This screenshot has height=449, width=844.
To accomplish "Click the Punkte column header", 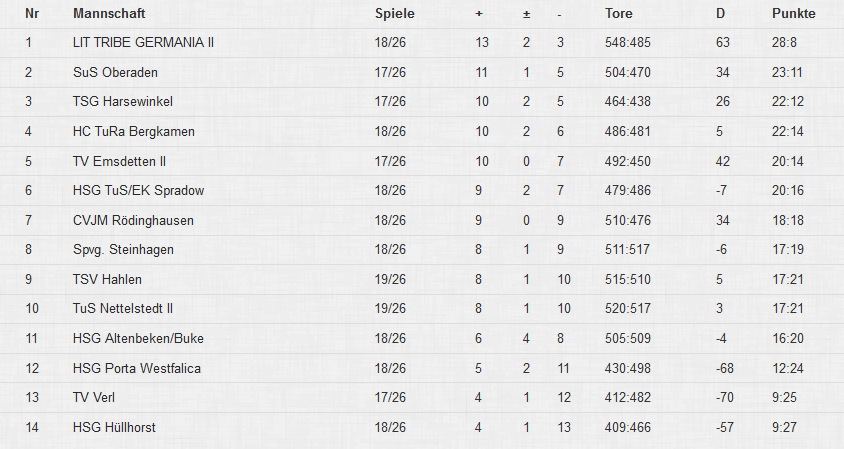I will 793,14.
